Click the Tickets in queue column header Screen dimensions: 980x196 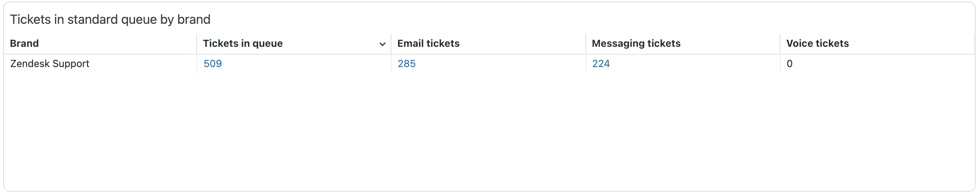(x=243, y=44)
